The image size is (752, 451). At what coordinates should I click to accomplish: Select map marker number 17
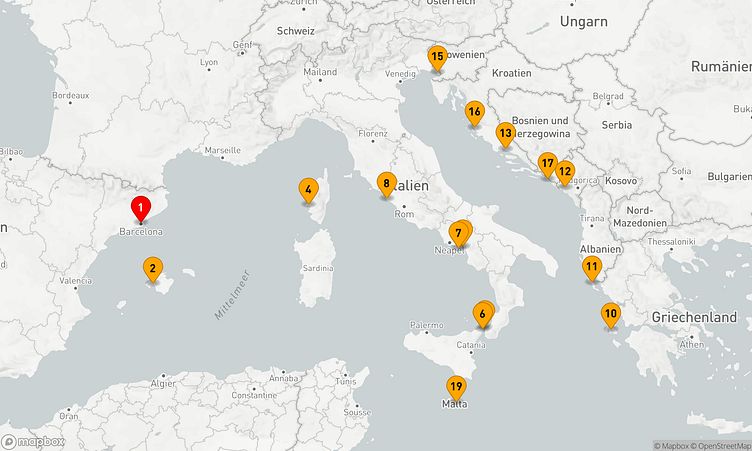point(547,163)
